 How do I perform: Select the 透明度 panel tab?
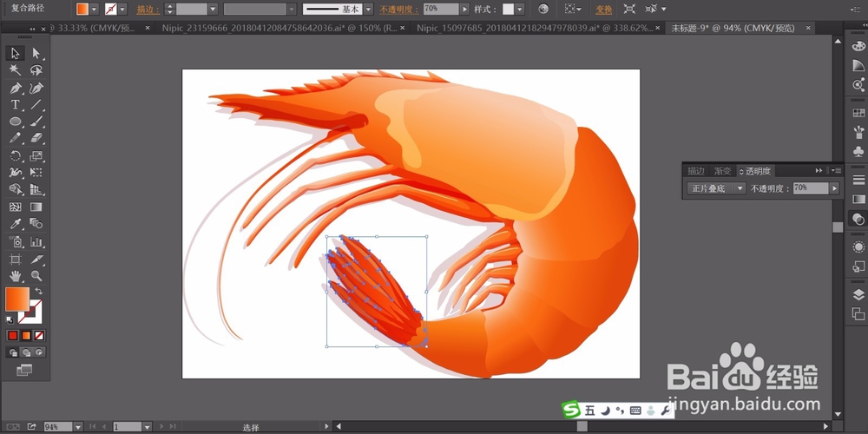pyautogui.click(x=755, y=171)
